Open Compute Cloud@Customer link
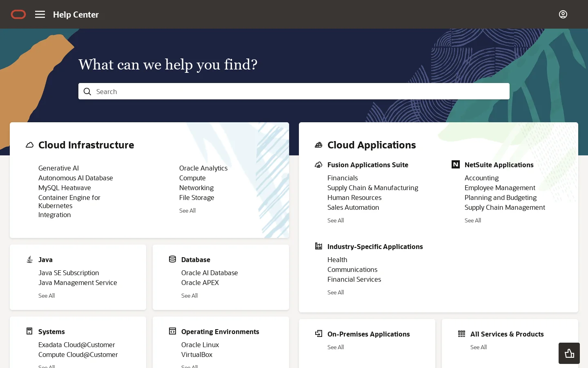 [x=78, y=355]
